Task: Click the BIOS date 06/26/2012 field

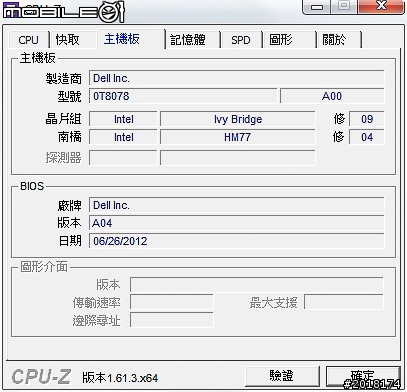Action: click(237, 241)
